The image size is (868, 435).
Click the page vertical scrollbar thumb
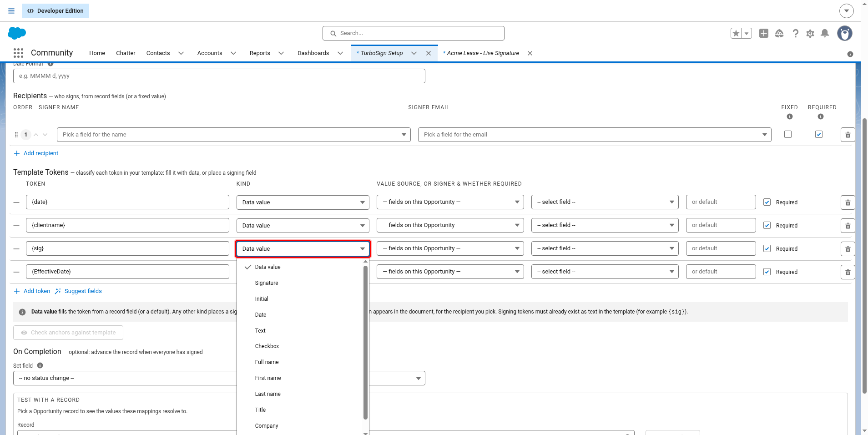864,256
